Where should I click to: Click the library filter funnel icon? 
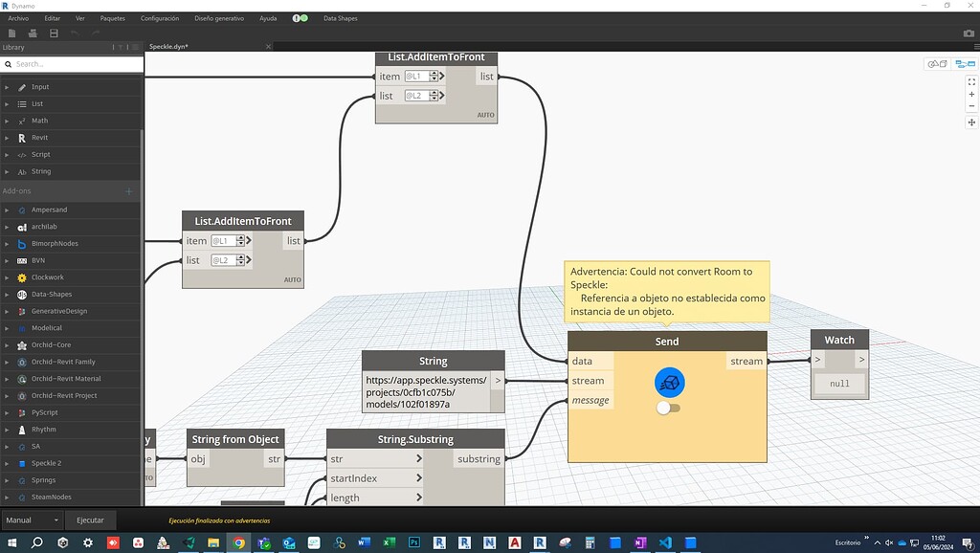121,47
